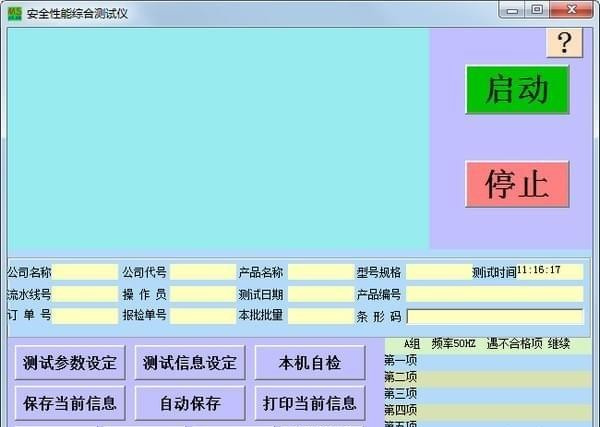Click 打印当前信息 button
This screenshot has width=600, height=427.
point(310,403)
